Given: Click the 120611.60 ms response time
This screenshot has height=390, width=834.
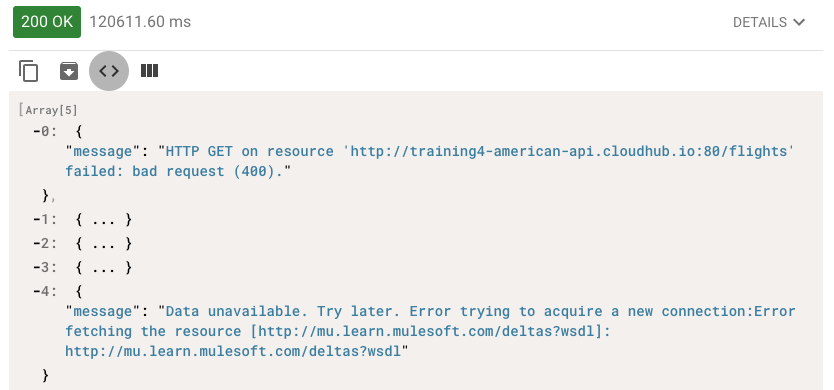Looking at the screenshot, I should tap(140, 22).
